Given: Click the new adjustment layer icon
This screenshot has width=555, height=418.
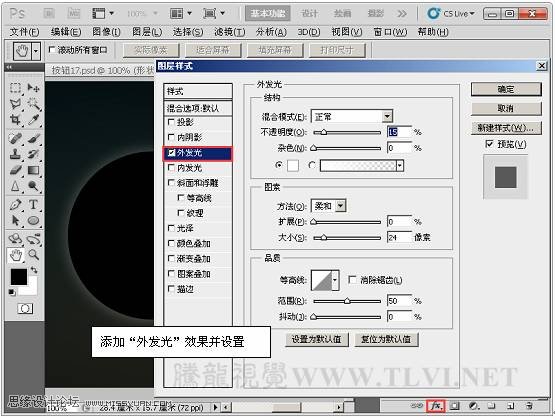Looking at the screenshot, I should coord(474,406).
